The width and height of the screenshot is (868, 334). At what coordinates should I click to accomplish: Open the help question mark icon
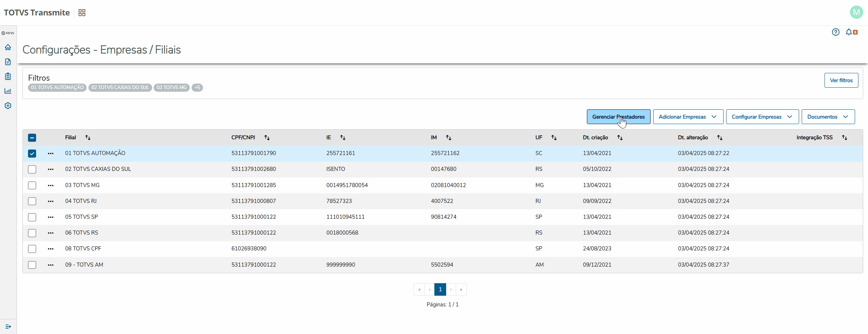(x=836, y=32)
